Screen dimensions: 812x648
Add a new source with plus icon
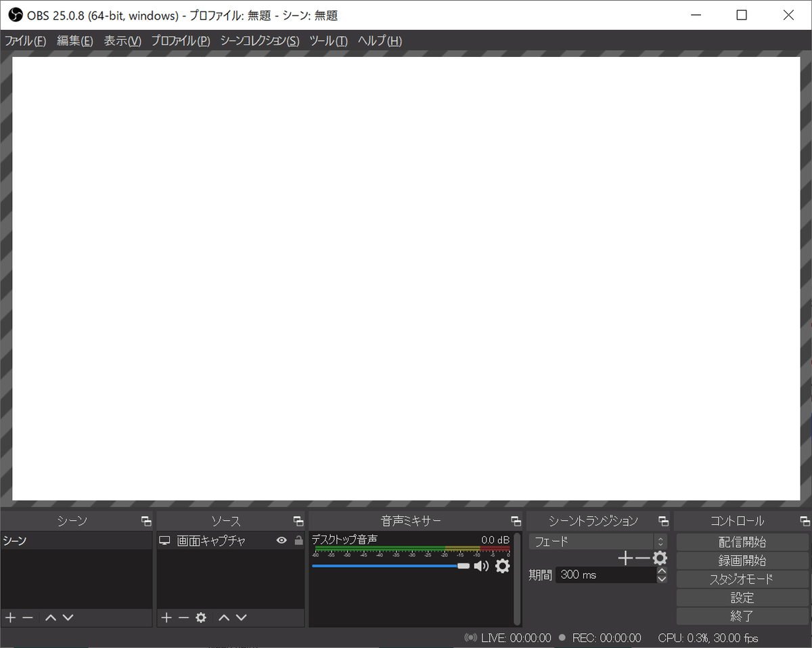(x=166, y=618)
